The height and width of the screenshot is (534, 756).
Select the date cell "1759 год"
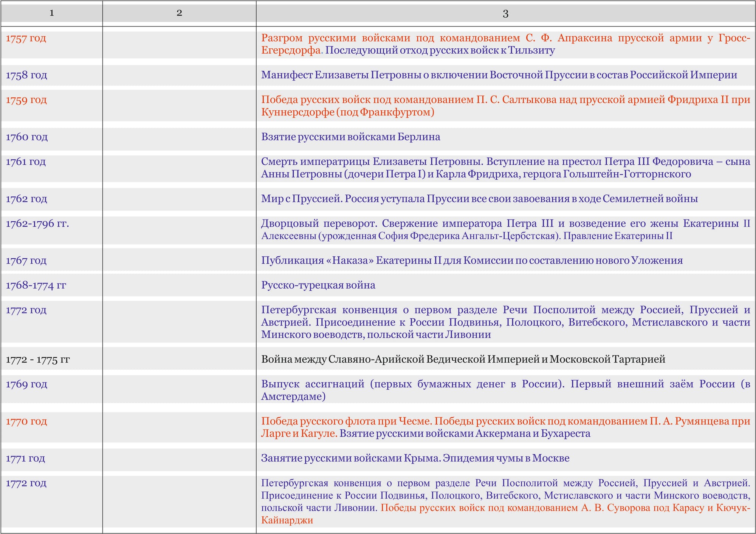[26, 100]
